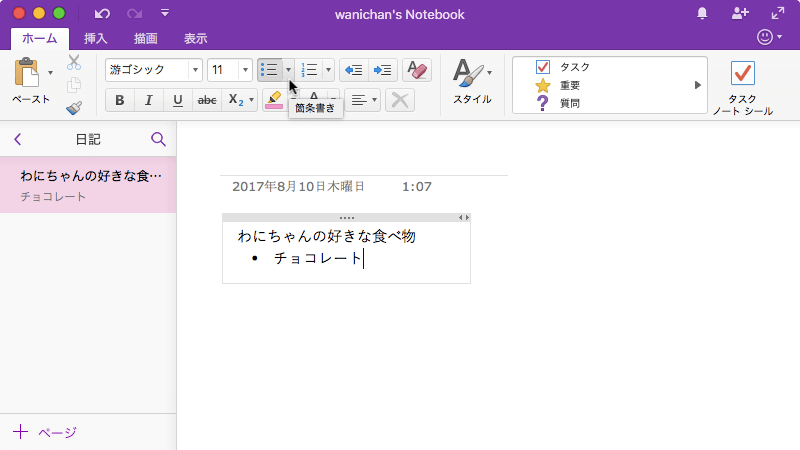This screenshot has height=450, width=800.
Task: Switch to the 描画 tab
Action: [x=145, y=38]
